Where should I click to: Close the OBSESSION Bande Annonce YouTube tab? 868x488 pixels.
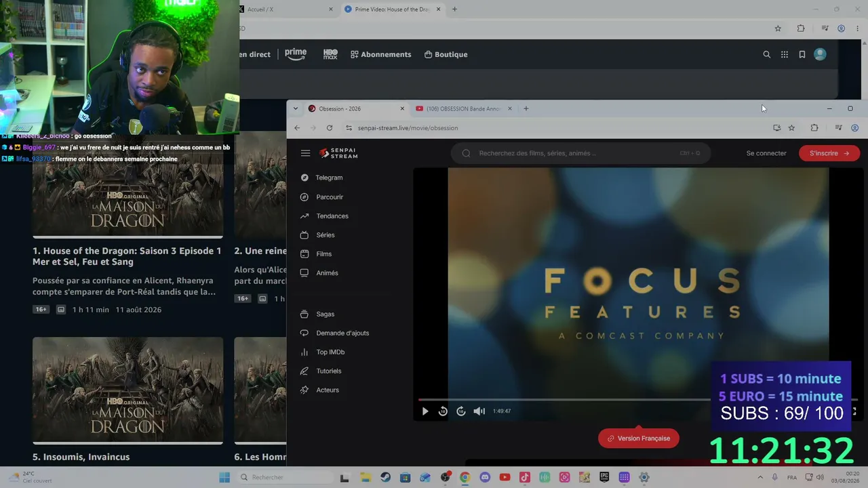tap(510, 108)
